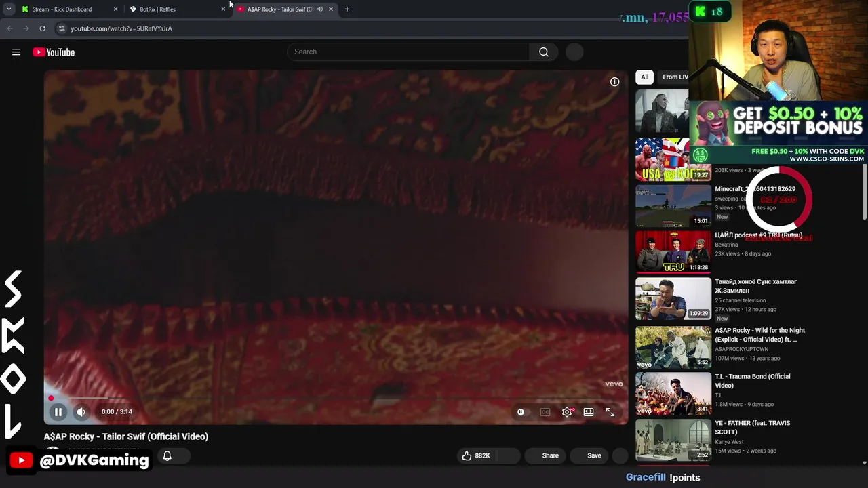Click the Kanye West channel name
The image size is (868, 488).
[x=729, y=442]
